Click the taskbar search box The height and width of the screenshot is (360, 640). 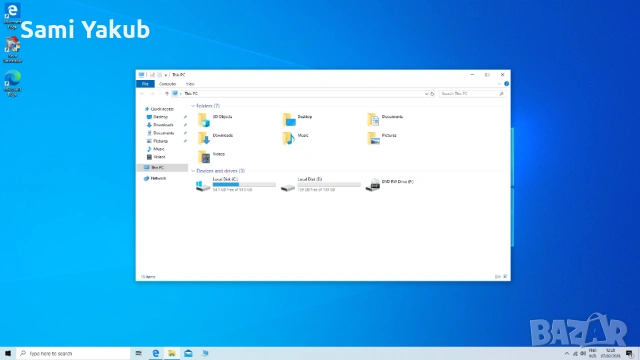73,353
